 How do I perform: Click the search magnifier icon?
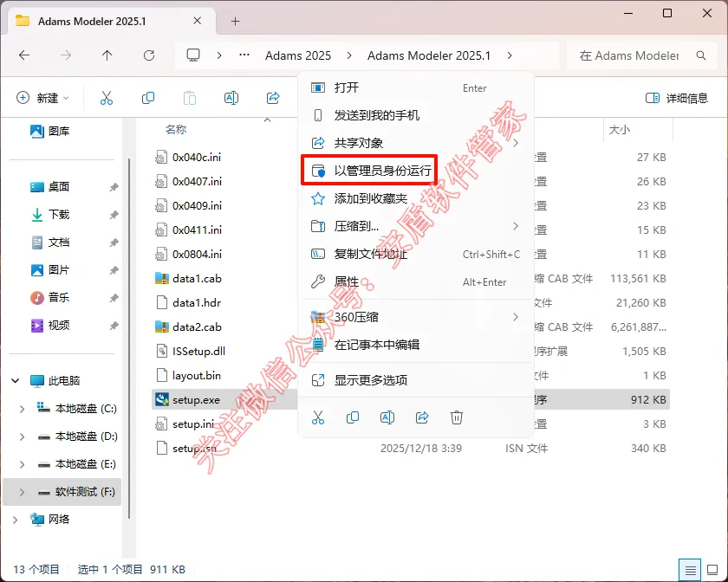[701, 55]
